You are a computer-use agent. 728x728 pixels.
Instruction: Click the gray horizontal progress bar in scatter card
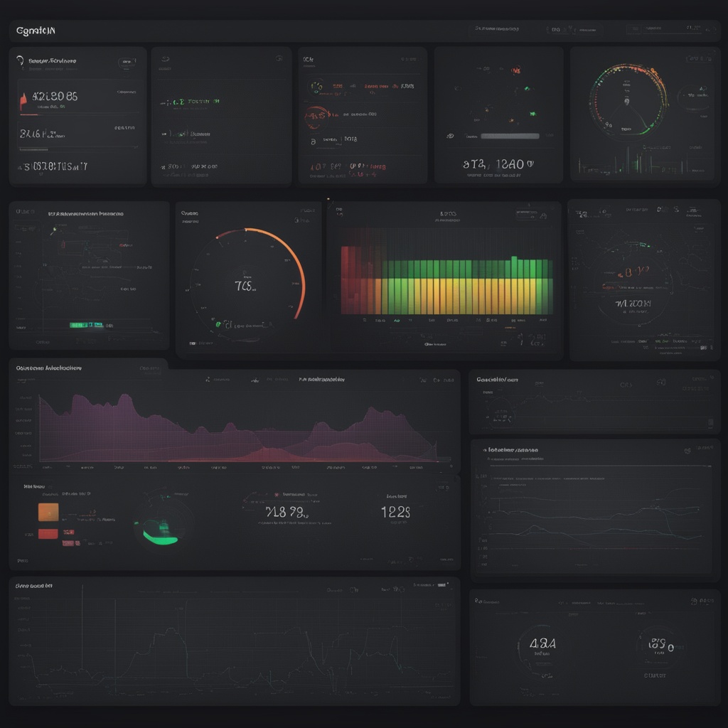(x=510, y=136)
